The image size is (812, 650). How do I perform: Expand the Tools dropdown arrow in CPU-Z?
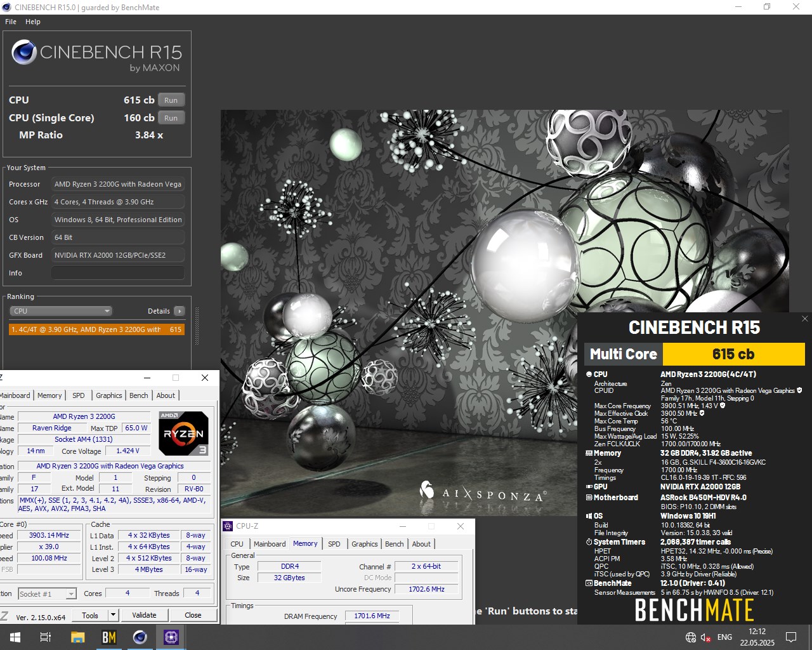(113, 615)
